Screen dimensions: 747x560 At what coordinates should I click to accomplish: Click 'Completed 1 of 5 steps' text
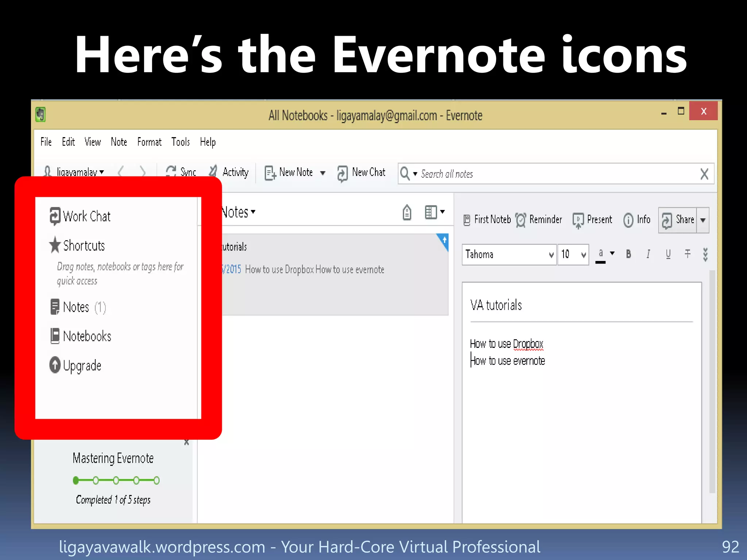point(113,500)
